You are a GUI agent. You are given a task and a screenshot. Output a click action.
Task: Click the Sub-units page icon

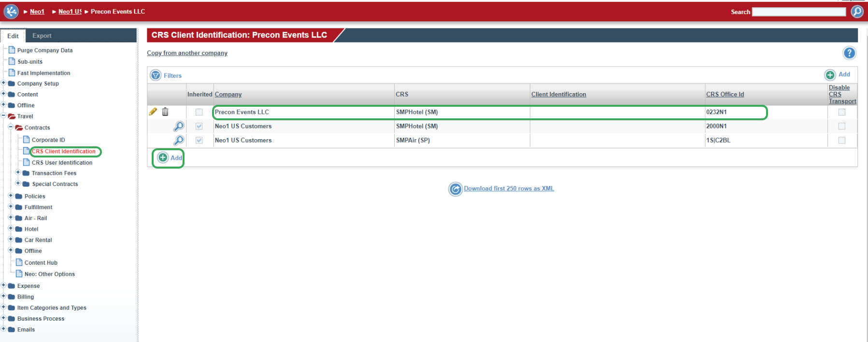click(x=12, y=61)
